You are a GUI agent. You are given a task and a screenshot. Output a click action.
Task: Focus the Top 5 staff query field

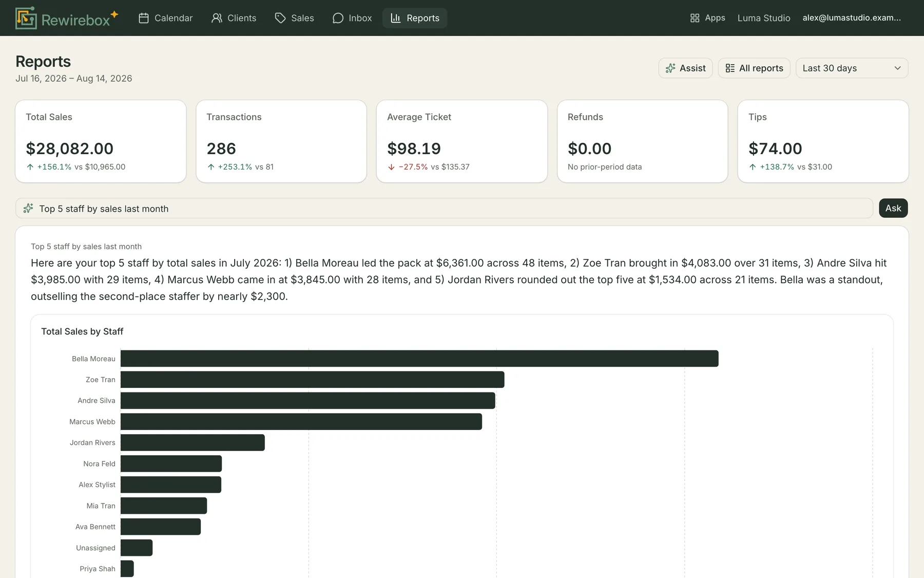[444, 208]
